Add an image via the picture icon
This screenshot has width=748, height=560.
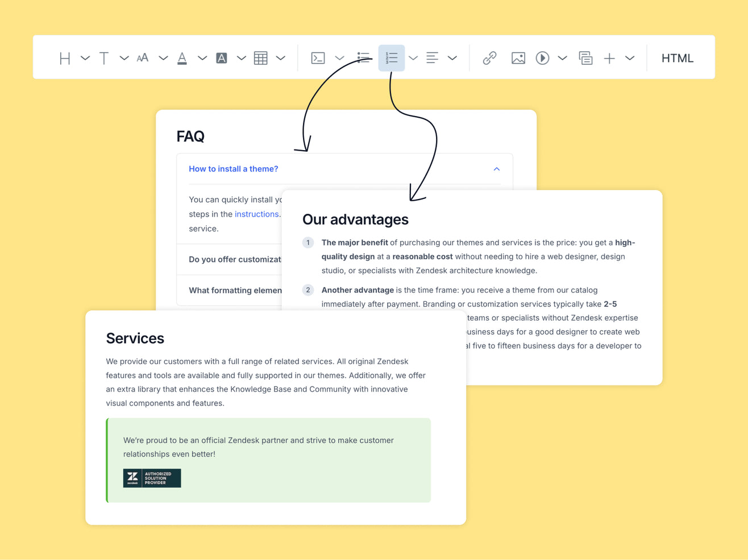(x=518, y=57)
